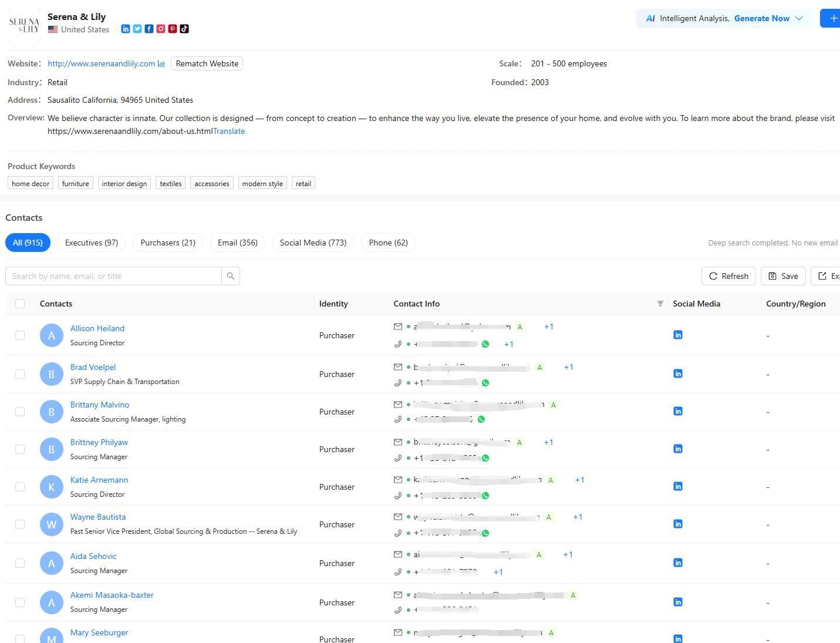Select Aida Sehovic's row checkbox

click(x=20, y=563)
